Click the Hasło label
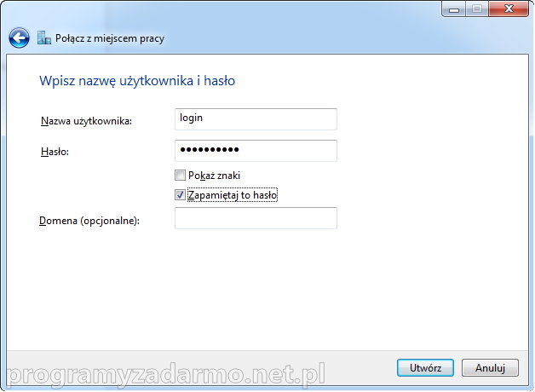 pyautogui.click(x=55, y=152)
